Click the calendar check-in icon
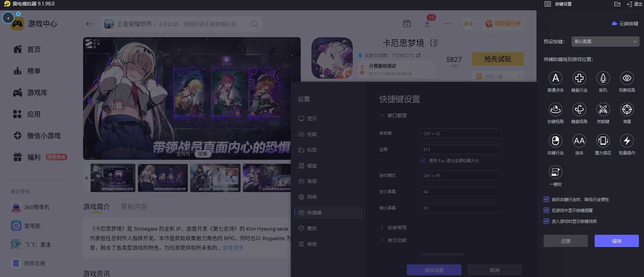Viewport: 644px width, 277px height. 407,24
